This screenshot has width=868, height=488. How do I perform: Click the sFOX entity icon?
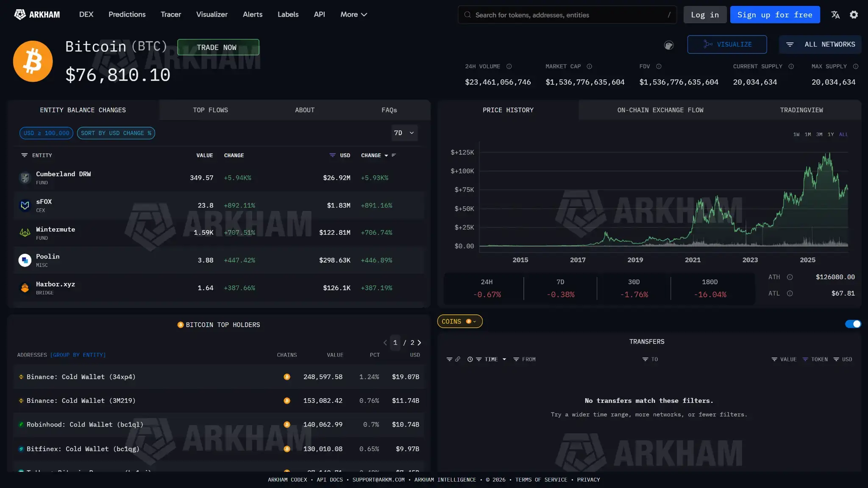tap(25, 205)
